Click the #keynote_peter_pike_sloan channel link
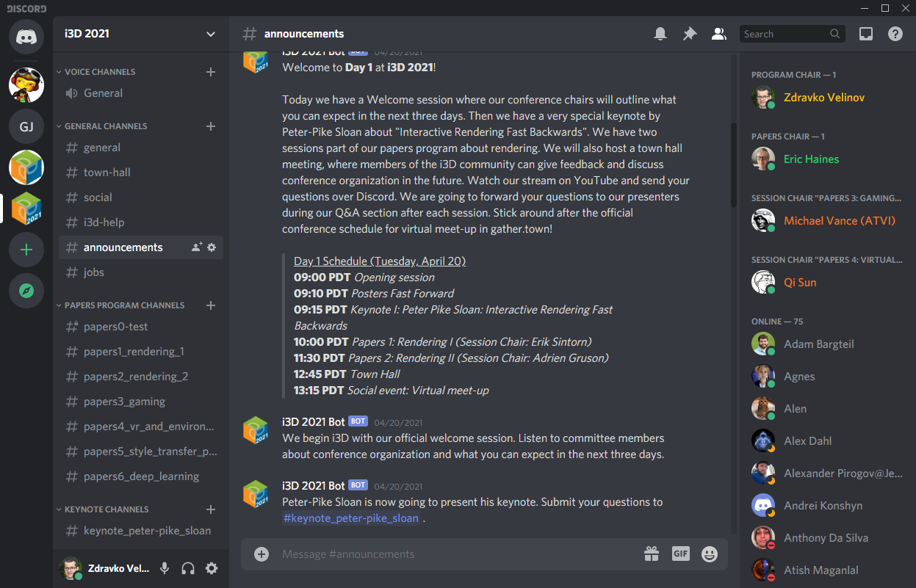Image resolution: width=916 pixels, height=588 pixels. click(350, 518)
